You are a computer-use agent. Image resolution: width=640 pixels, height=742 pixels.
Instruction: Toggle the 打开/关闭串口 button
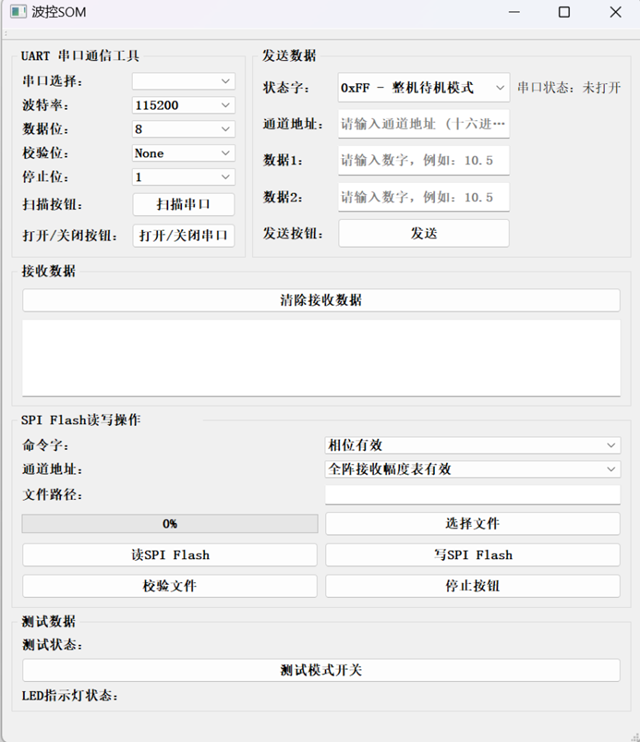pos(183,236)
